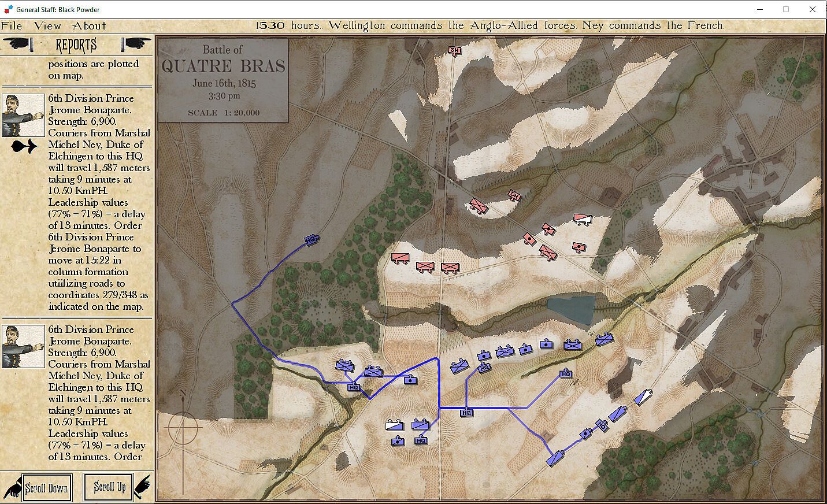Click the Scroll Down button
This screenshot has height=504, width=827.
pyautogui.click(x=46, y=488)
